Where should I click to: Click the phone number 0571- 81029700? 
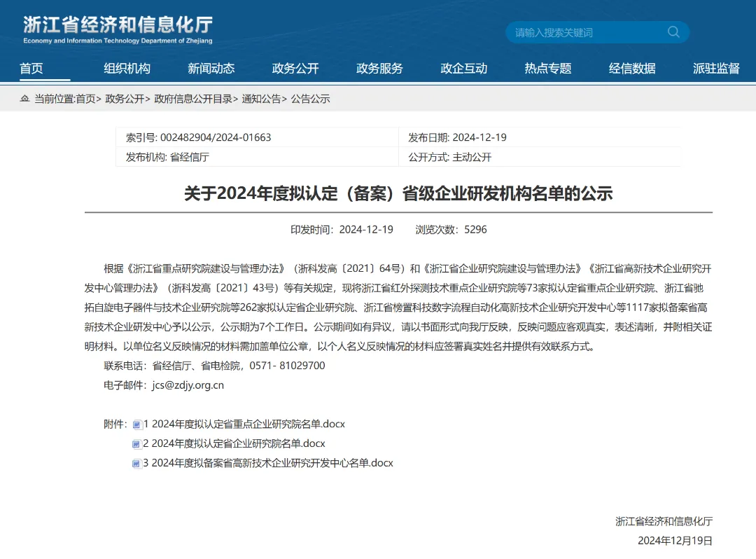tap(288, 366)
